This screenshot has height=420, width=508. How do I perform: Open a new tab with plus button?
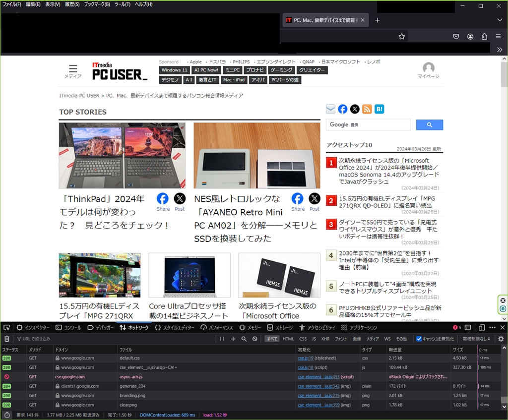tap(377, 20)
